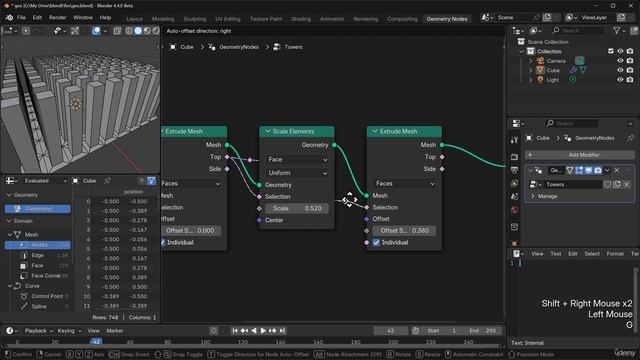
Task: Jump to last frame
Action: pos(282,331)
